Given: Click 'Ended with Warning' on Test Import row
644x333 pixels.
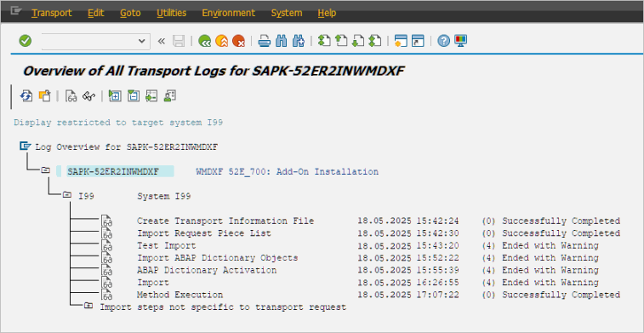Looking at the screenshot, I should click(550, 246).
